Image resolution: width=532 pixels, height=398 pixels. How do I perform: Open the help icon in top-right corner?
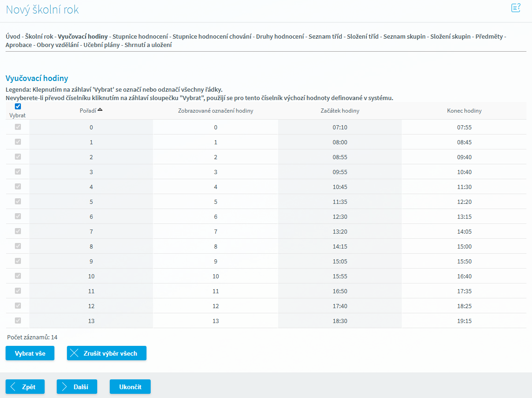pos(515,8)
